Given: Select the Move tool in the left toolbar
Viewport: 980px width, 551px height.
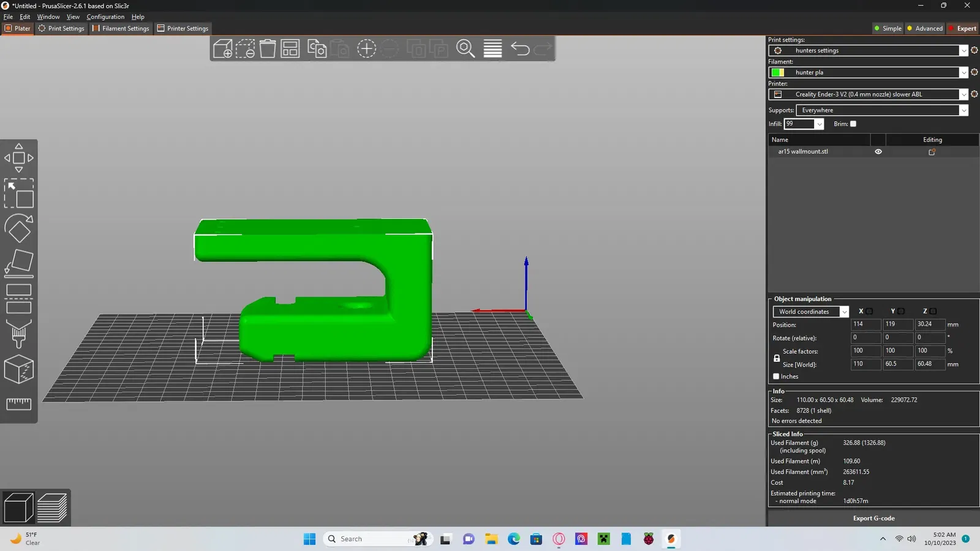Looking at the screenshot, I should tap(19, 158).
